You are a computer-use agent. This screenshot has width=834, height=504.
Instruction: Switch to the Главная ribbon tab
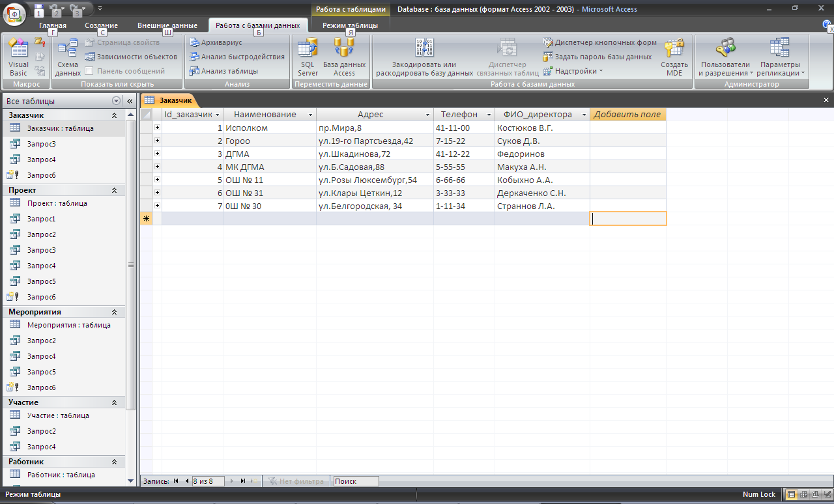click(x=53, y=25)
